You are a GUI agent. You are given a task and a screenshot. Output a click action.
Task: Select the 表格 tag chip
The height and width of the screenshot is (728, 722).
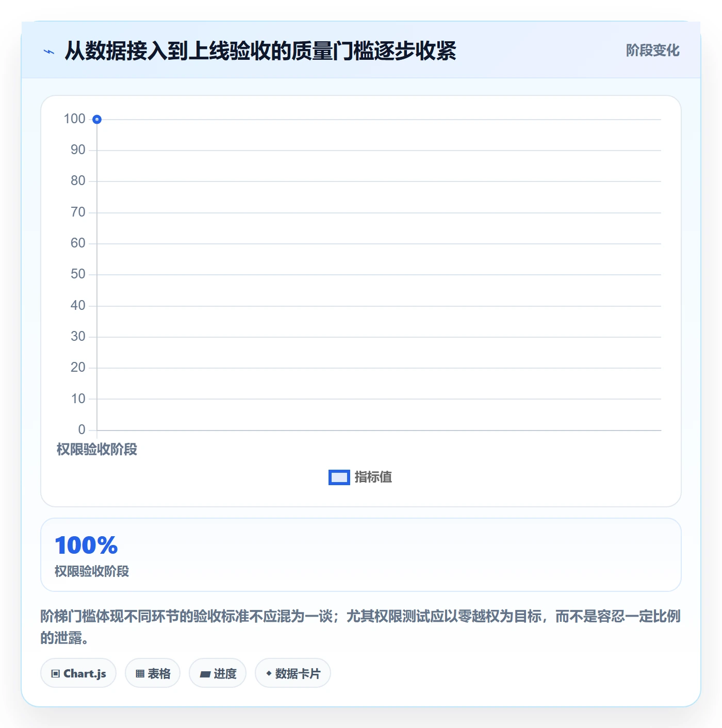click(x=153, y=673)
